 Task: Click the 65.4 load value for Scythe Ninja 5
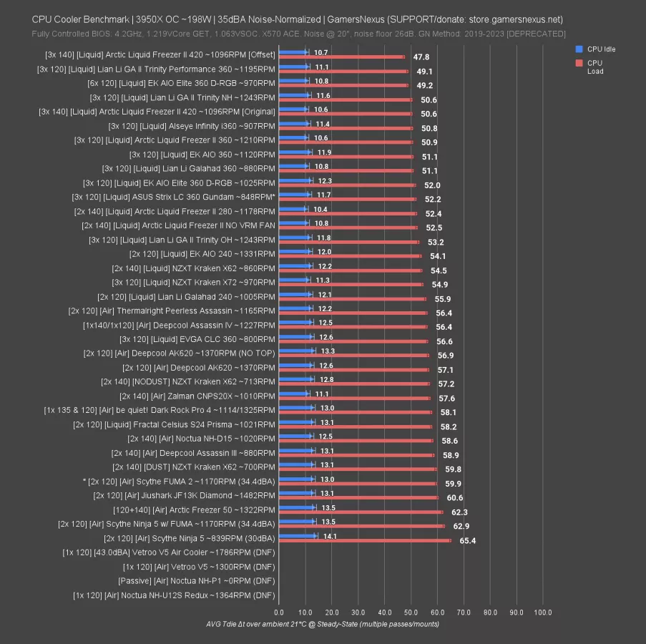point(467,540)
